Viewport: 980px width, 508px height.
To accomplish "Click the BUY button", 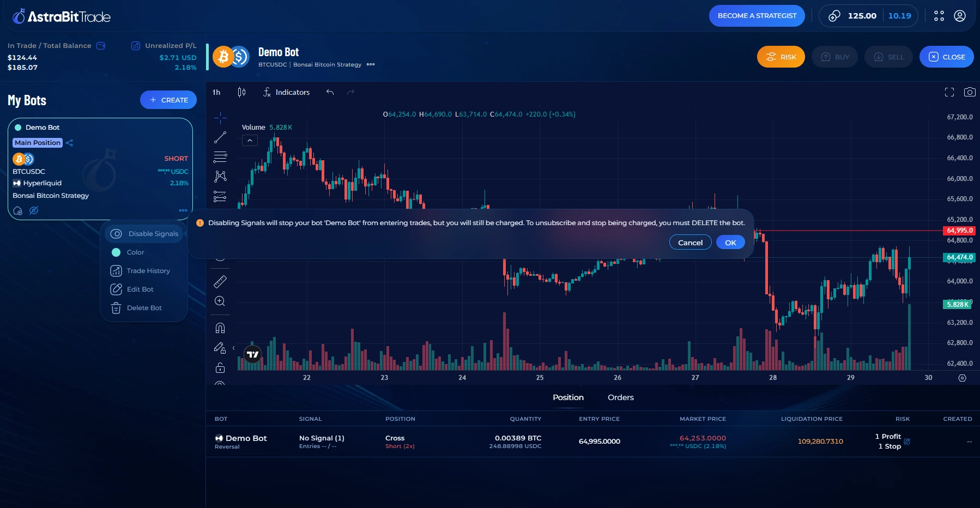I will point(834,57).
